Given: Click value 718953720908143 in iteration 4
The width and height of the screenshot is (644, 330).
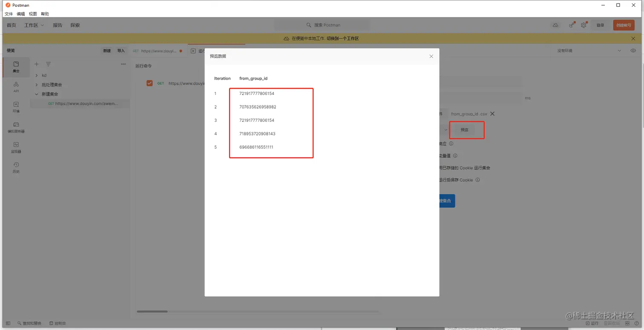Looking at the screenshot, I should click(x=257, y=134).
